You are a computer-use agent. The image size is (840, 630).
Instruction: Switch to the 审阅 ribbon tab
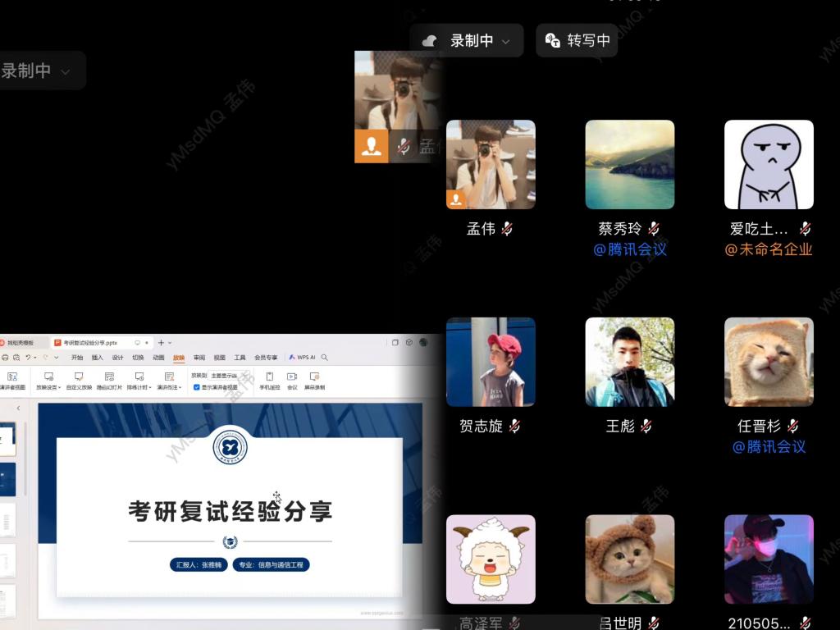pyautogui.click(x=199, y=358)
